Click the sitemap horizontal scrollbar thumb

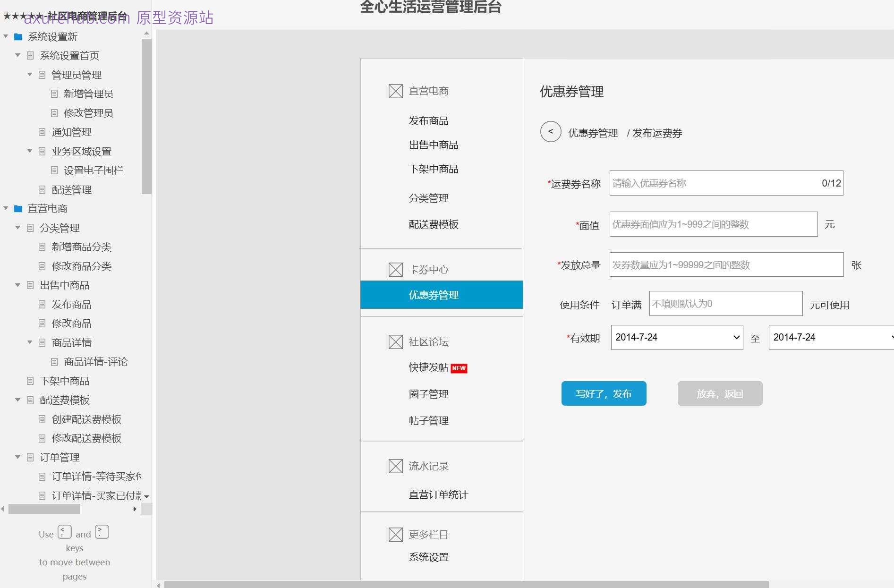(44, 509)
